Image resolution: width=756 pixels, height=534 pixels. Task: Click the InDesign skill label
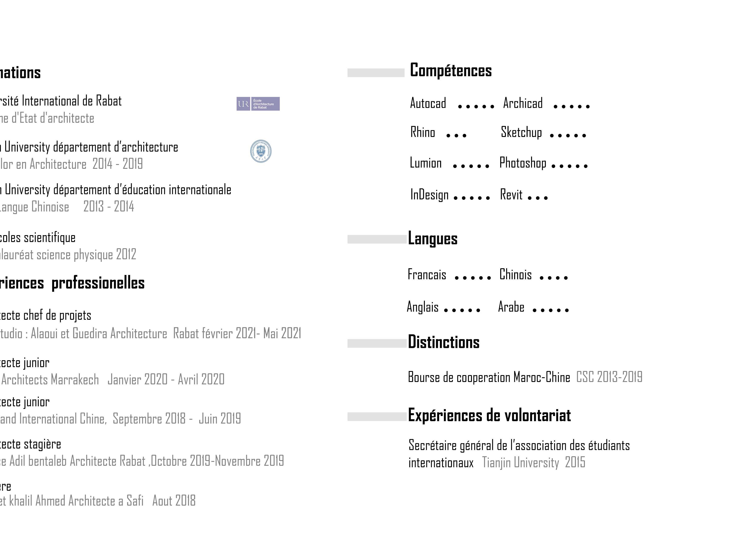[x=429, y=195]
